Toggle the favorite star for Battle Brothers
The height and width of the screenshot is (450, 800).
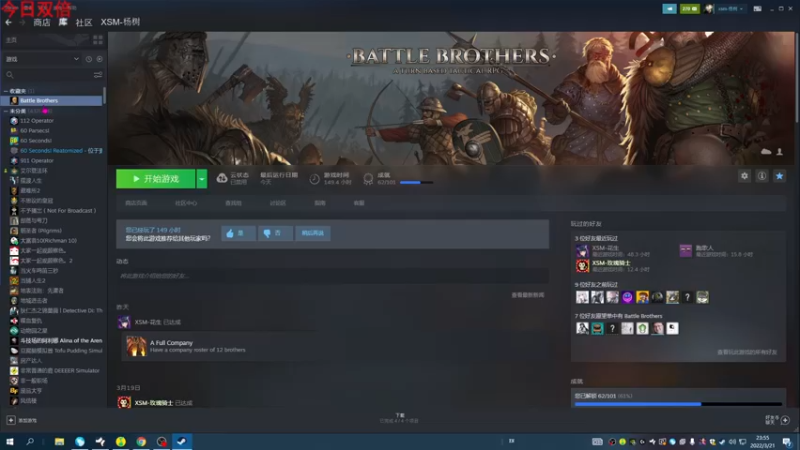click(779, 176)
